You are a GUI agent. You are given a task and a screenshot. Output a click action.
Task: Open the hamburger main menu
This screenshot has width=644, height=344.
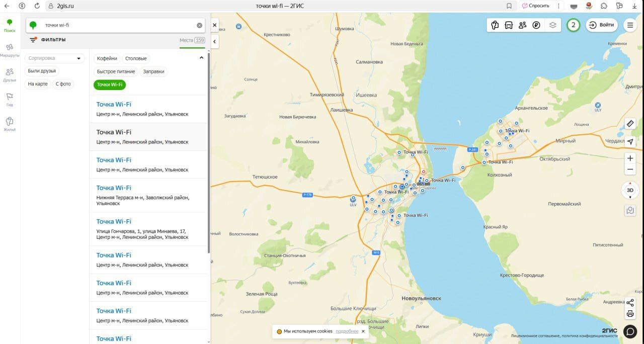630,25
